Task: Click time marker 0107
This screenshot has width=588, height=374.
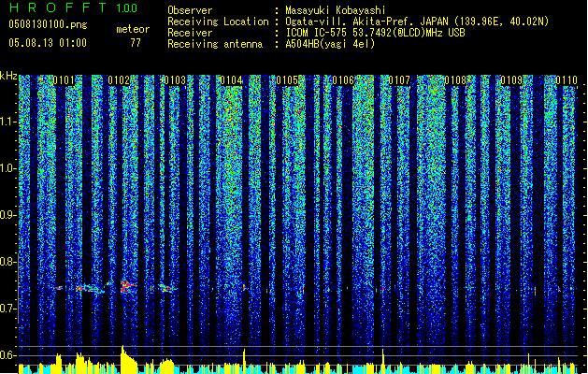Action: [x=399, y=80]
